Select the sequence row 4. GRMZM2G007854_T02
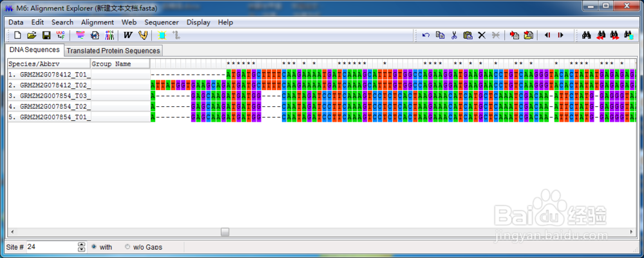 pos(49,107)
